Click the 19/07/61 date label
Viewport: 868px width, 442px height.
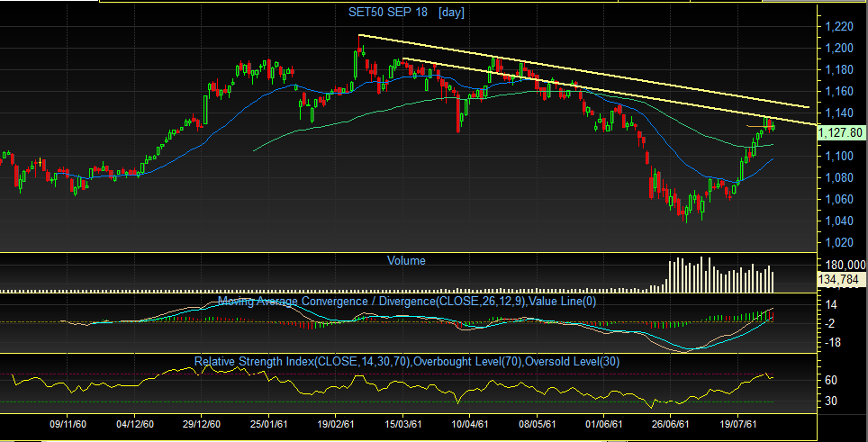[x=738, y=424]
